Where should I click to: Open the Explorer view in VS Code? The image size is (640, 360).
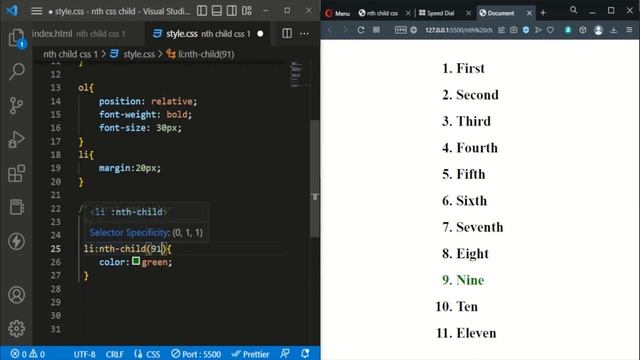(16, 38)
